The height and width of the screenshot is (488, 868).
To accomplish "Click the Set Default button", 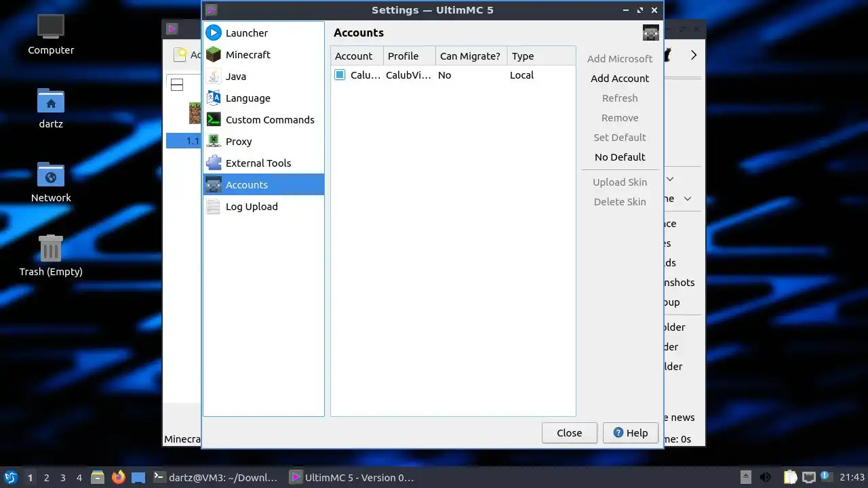I will (620, 137).
